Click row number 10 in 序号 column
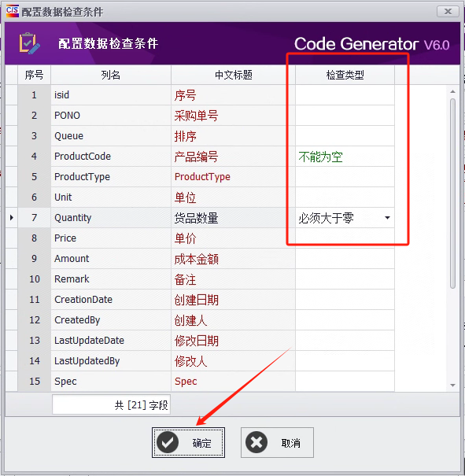 tap(35, 279)
